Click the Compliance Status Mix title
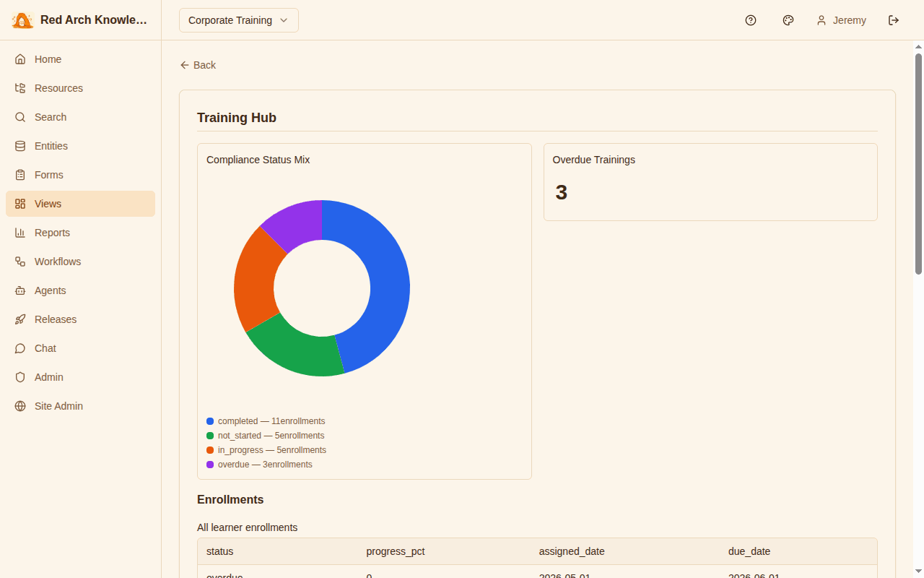 (258, 160)
